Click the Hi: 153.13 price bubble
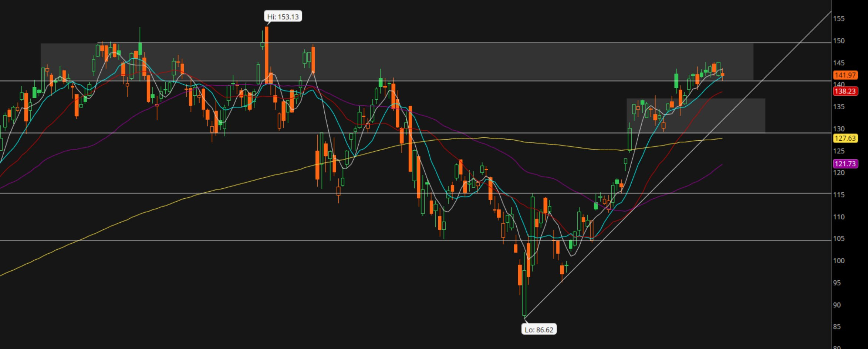868x349 pixels. click(283, 17)
